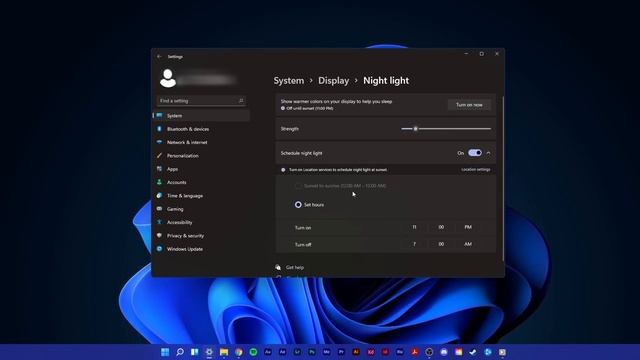The image size is (640, 360).
Task: Click the settings page vertical scrollbar
Action: pos(503,179)
